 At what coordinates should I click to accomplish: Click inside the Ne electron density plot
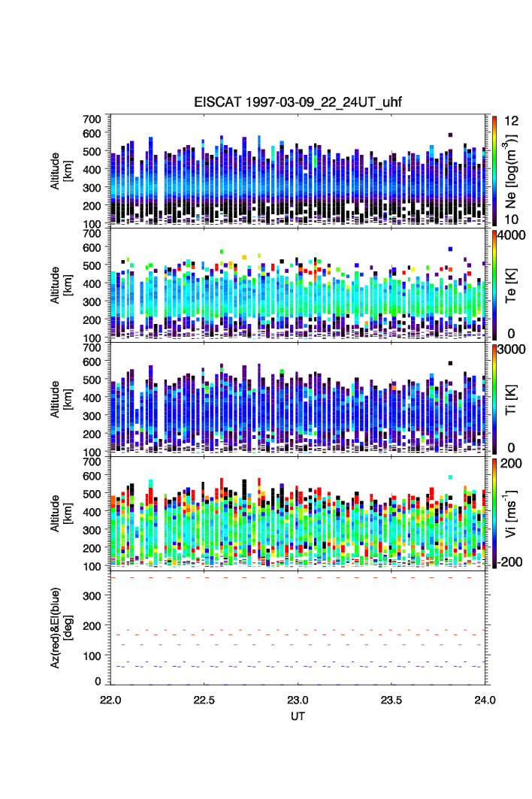[298, 171]
